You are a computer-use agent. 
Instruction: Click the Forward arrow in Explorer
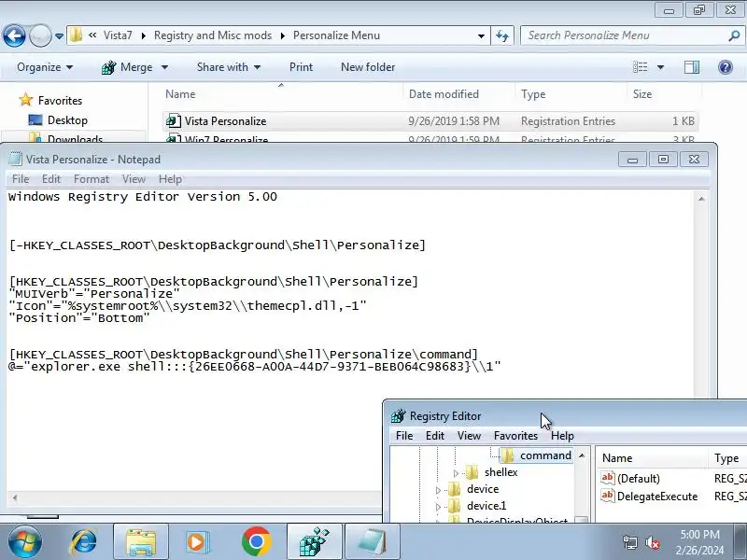(40, 35)
